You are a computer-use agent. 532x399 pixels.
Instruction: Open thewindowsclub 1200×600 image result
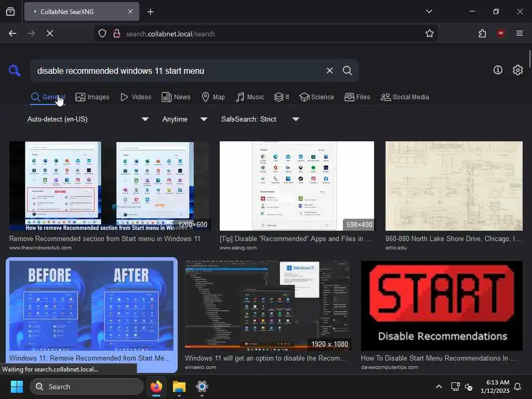[x=109, y=186]
